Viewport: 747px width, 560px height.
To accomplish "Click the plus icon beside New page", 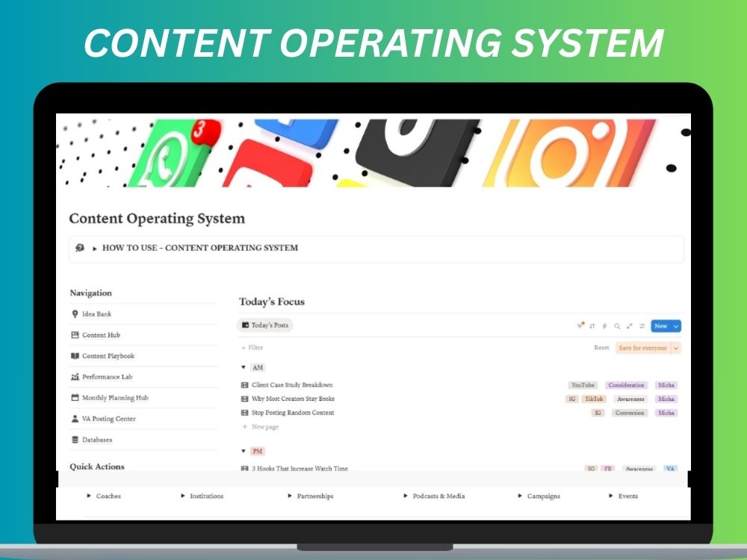I will [245, 426].
